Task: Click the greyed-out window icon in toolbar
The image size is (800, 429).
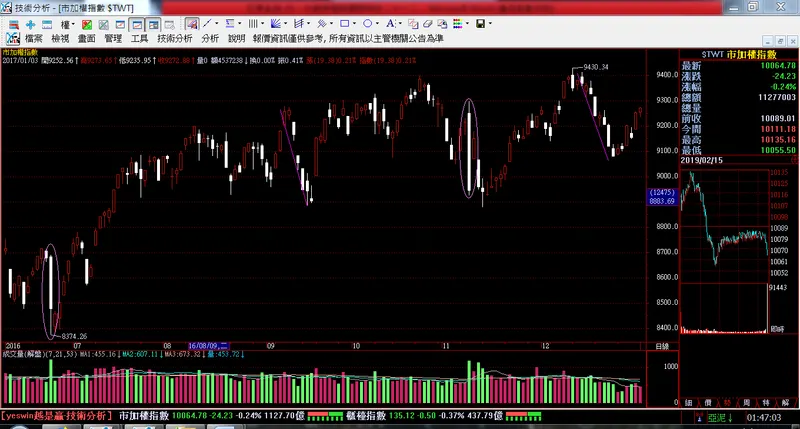Action: (169, 24)
